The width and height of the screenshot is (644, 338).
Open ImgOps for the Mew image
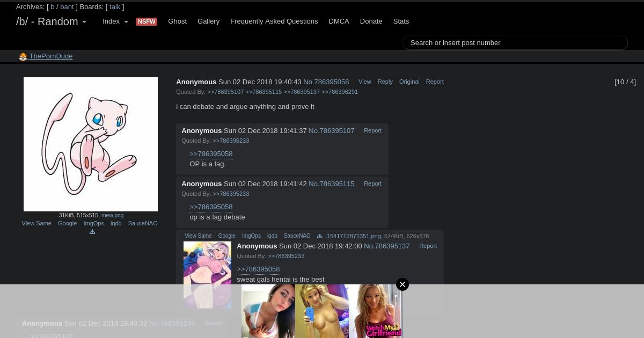(93, 223)
